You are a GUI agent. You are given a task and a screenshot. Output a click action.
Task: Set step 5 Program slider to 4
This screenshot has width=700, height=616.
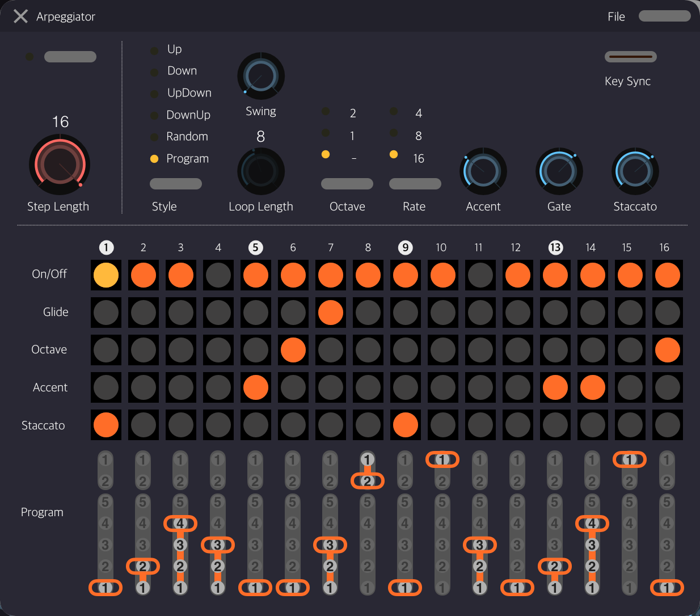(255, 523)
